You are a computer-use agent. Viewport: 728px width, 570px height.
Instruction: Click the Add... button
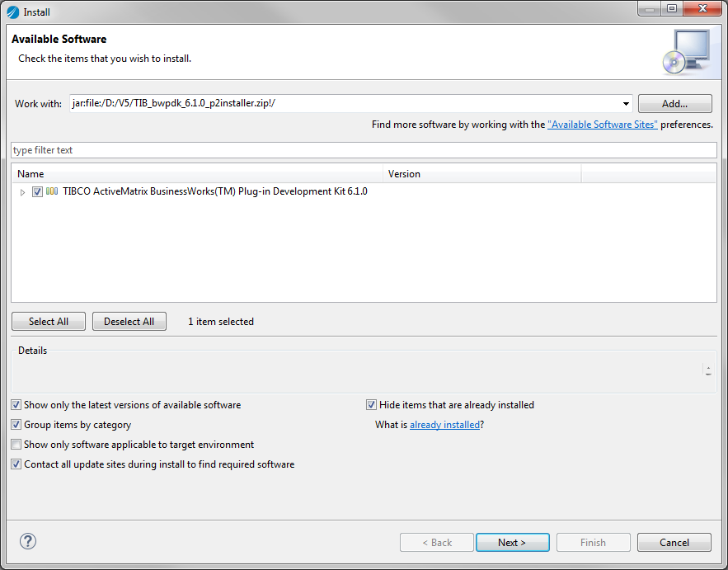pyautogui.click(x=674, y=104)
